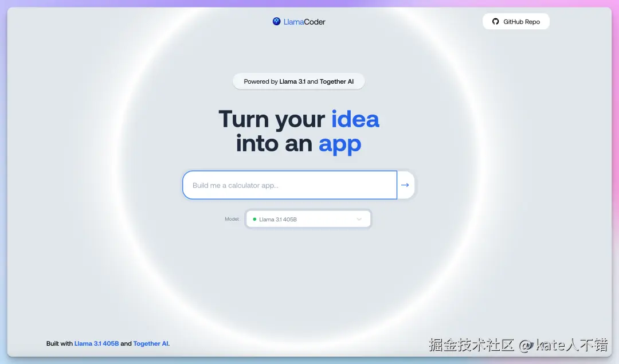Click the Model: label next to the selector
The height and width of the screenshot is (364, 619).
[232, 219]
